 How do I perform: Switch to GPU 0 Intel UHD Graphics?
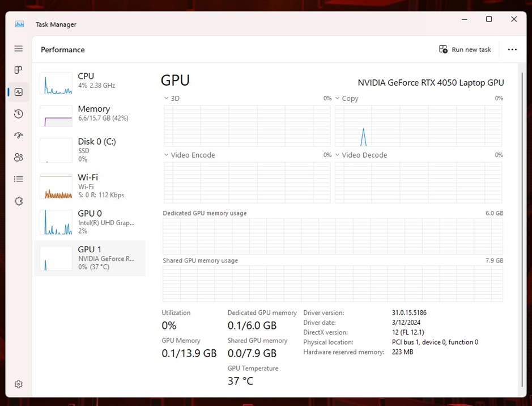[90, 221]
